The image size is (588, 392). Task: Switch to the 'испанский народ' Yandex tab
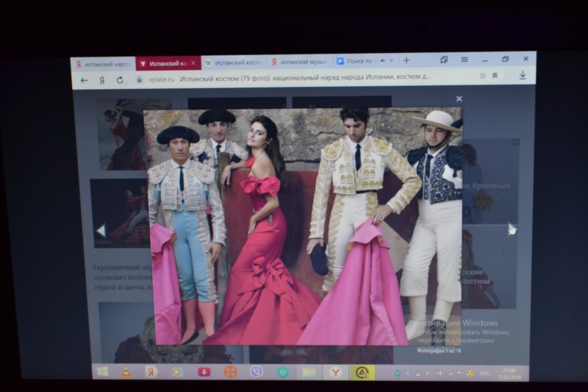coord(103,64)
